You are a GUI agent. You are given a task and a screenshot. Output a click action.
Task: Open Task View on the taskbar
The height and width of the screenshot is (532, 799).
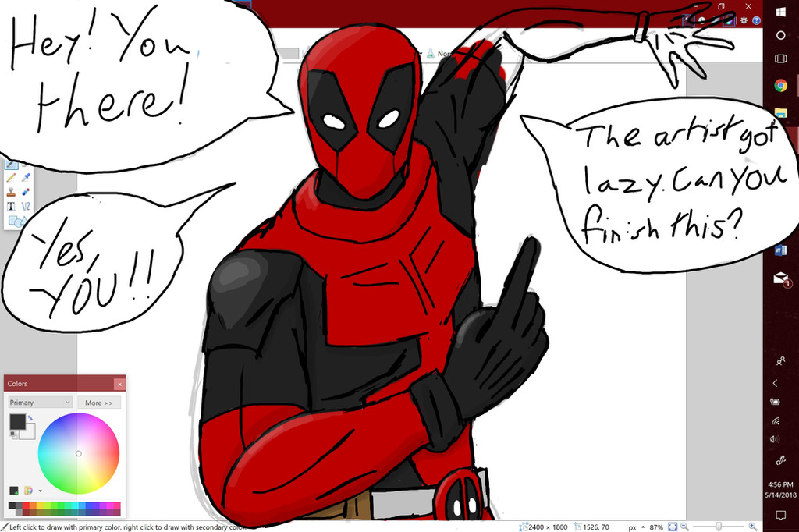pyautogui.click(x=780, y=59)
